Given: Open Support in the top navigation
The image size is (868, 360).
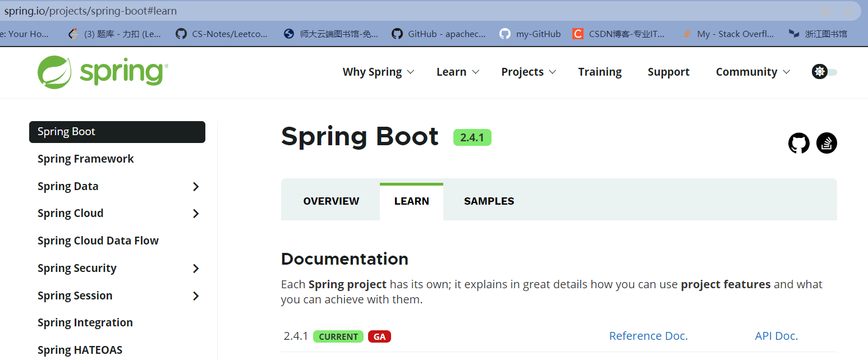Looking at the screenshot, I should [x=668, y=72].
